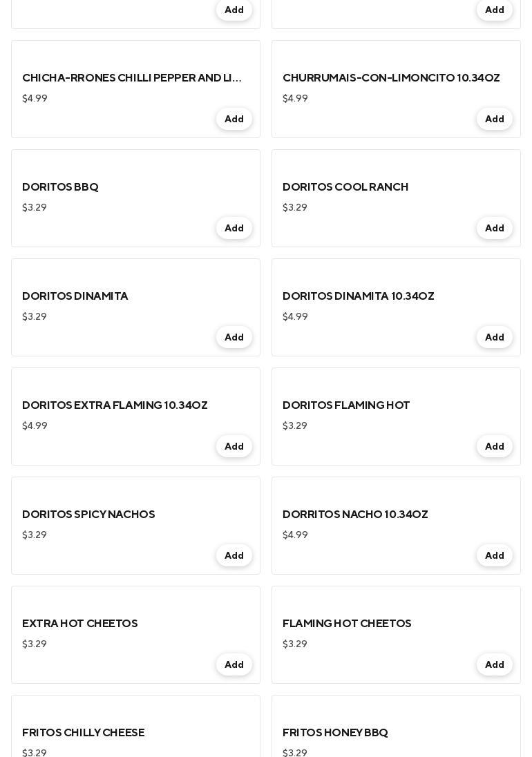Add Doritos Extra Flaming 10.34oz
Screen dimensions: 532x757
pos(234,446)
